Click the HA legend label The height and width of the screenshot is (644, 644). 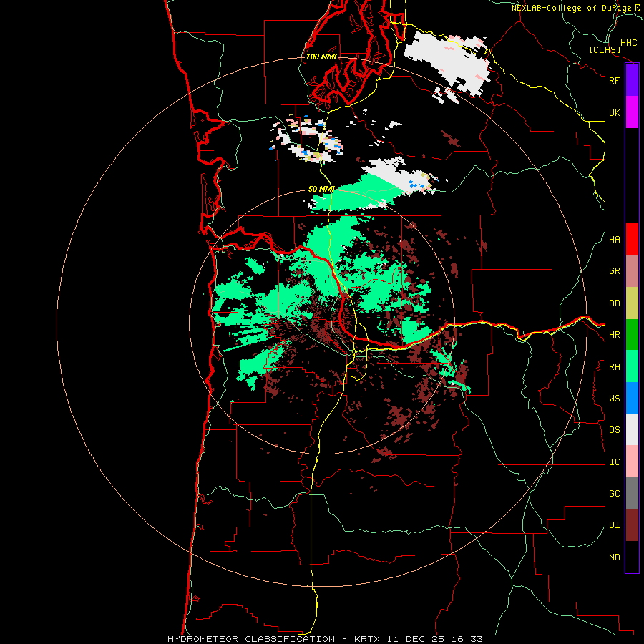(x=614, y=239)
